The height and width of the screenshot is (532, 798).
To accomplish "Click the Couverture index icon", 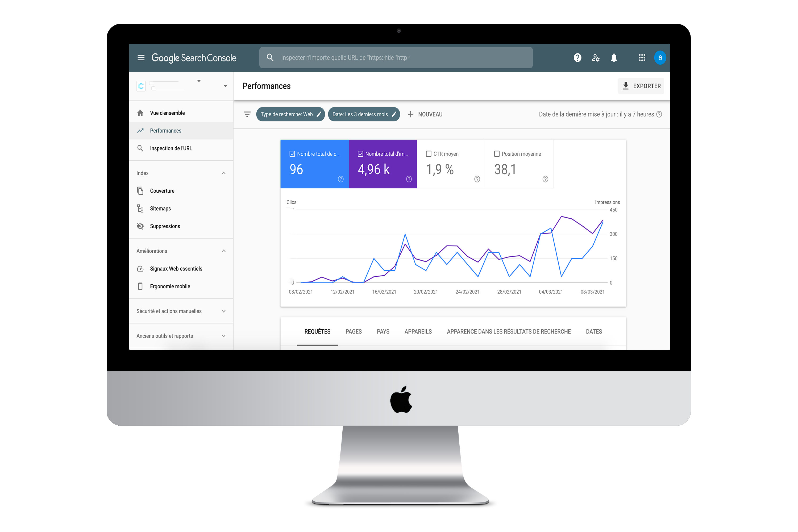I will [x=140, y=191].
